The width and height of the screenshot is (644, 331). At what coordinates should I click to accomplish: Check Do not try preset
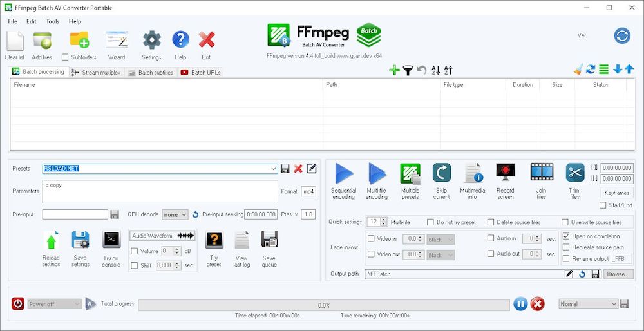point(430,222)
